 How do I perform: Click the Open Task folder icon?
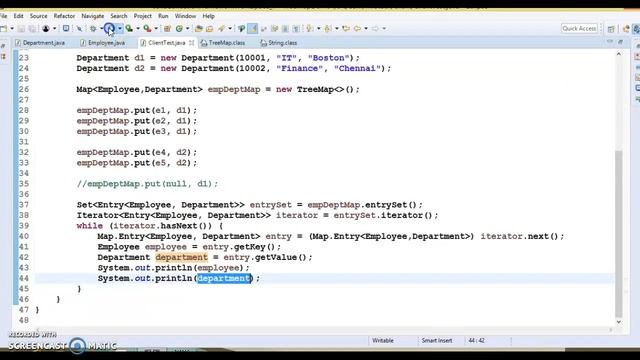pos(209,29)
